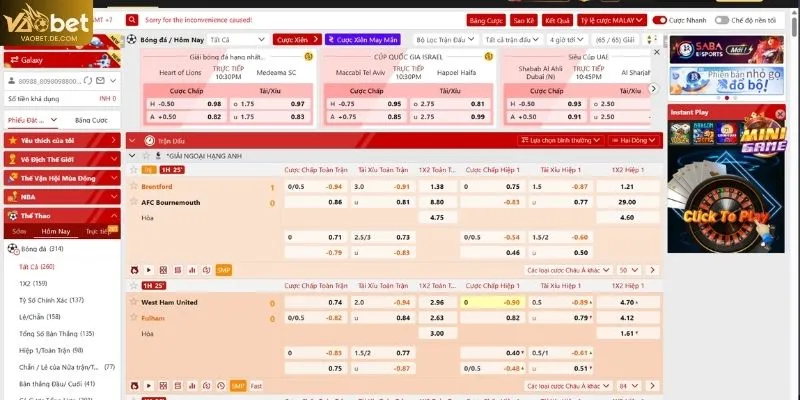Show next featured matches arrow
This screenshot has width=800, height=400.
[653, 88]
